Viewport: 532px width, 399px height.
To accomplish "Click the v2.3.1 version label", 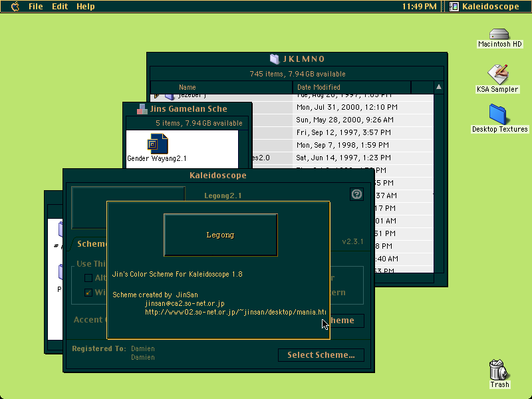I will click(353, 241).
